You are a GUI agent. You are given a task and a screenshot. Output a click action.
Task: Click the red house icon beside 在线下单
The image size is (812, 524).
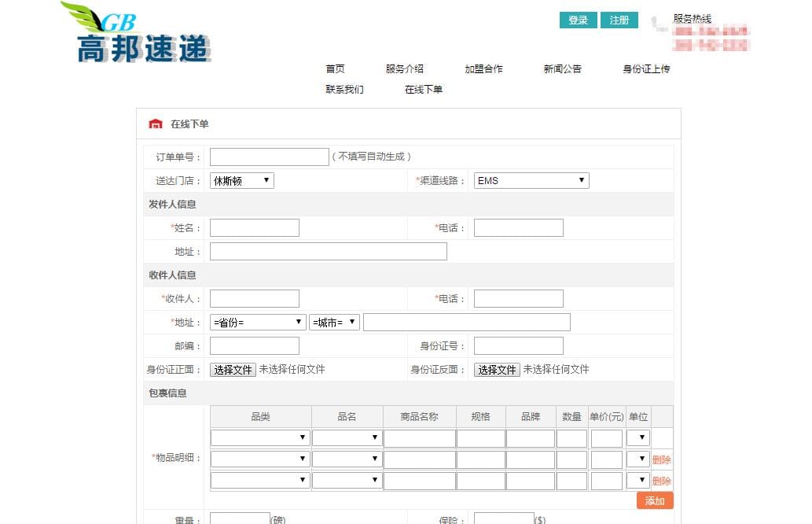coord(156,124)
